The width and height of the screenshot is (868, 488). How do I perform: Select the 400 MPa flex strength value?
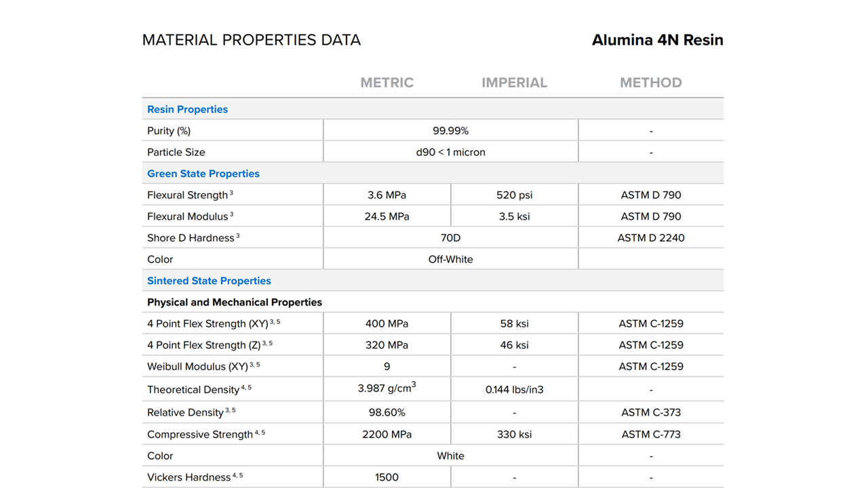[387, 324]
